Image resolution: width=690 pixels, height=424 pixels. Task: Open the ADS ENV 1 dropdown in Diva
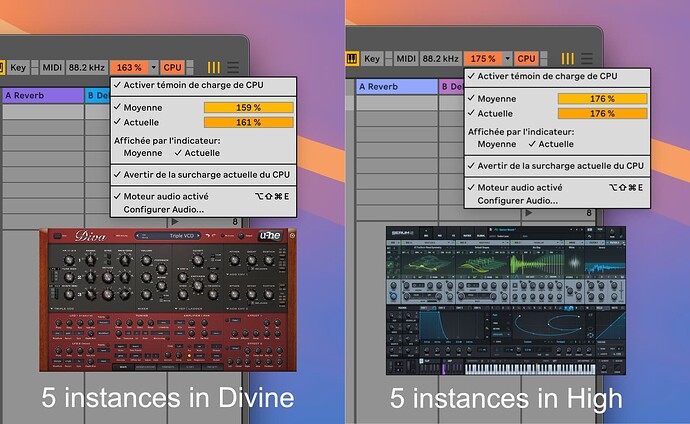(239, 274)
